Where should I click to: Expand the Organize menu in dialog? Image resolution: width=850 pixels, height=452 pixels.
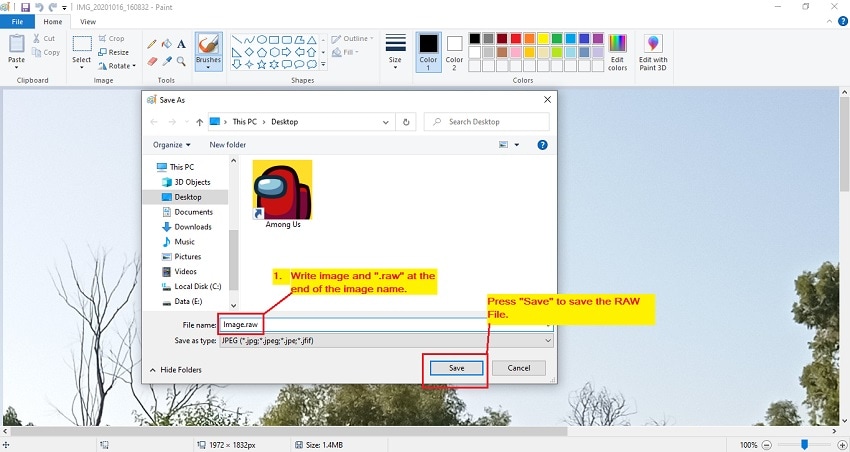171,145
